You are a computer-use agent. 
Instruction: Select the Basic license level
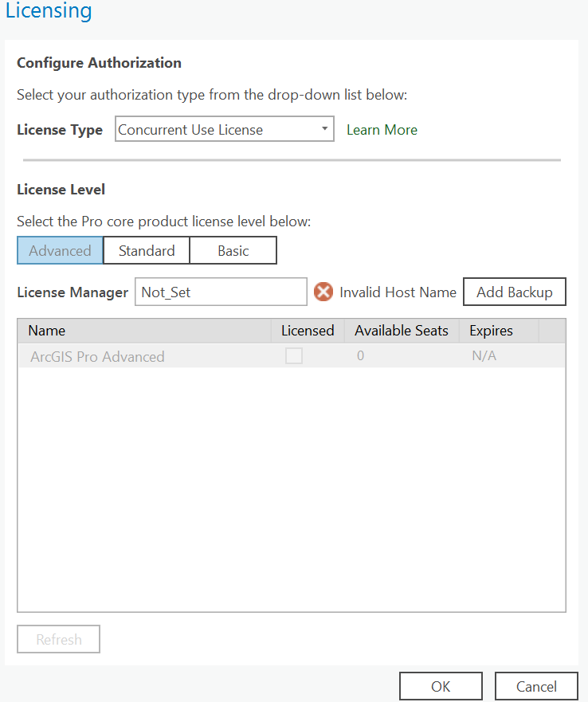coord(233,250)
